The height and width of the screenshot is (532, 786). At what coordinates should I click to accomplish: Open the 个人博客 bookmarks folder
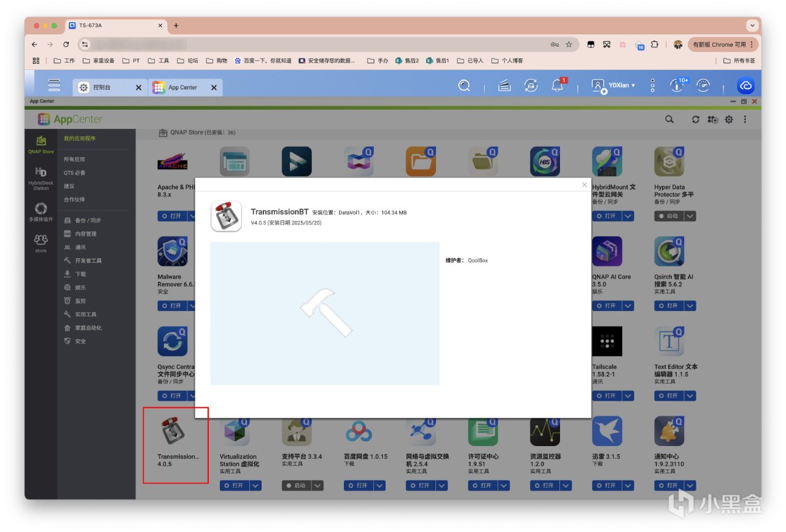click(507, 61)
